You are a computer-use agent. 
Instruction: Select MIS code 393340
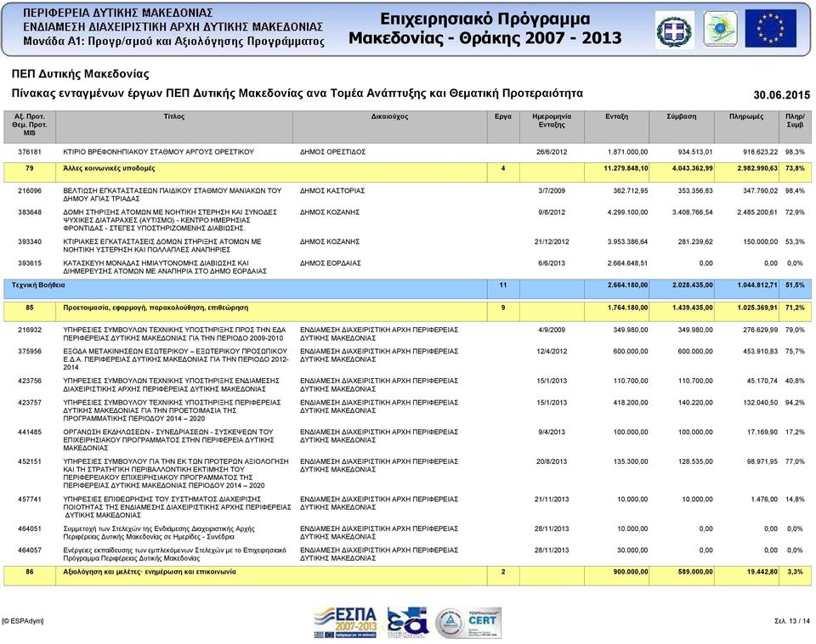point(30,242)
